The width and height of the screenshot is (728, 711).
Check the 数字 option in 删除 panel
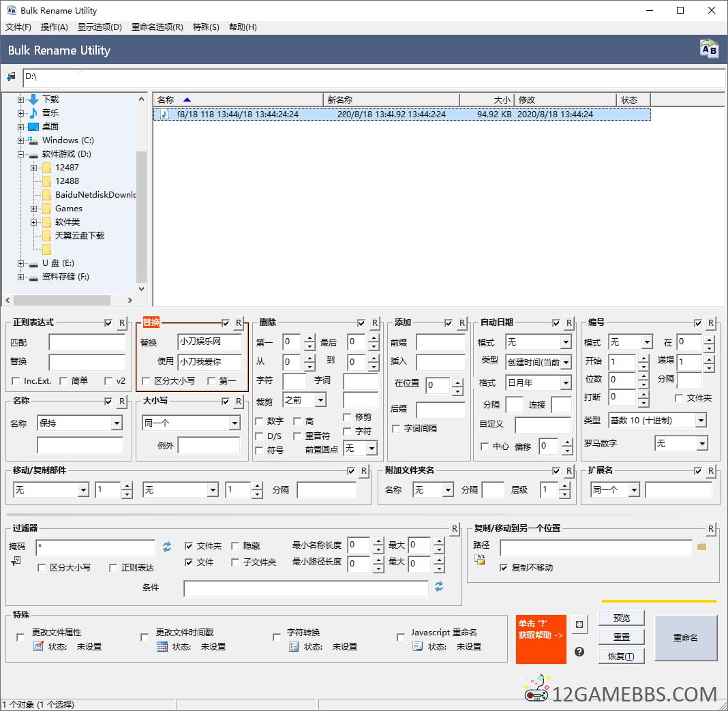pyautogui.click(x=260, y=421)
